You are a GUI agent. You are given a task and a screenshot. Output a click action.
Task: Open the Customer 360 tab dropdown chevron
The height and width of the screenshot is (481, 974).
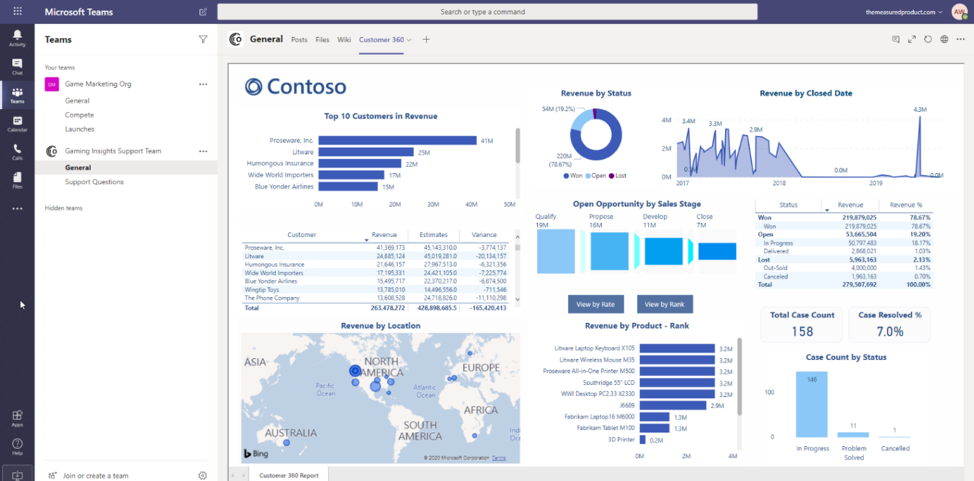(409, 40)
